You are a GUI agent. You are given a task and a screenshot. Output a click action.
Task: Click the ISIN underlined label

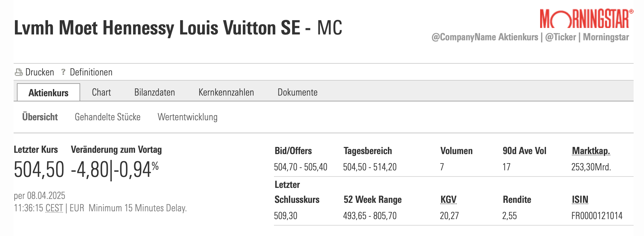(x=580, y=200)
